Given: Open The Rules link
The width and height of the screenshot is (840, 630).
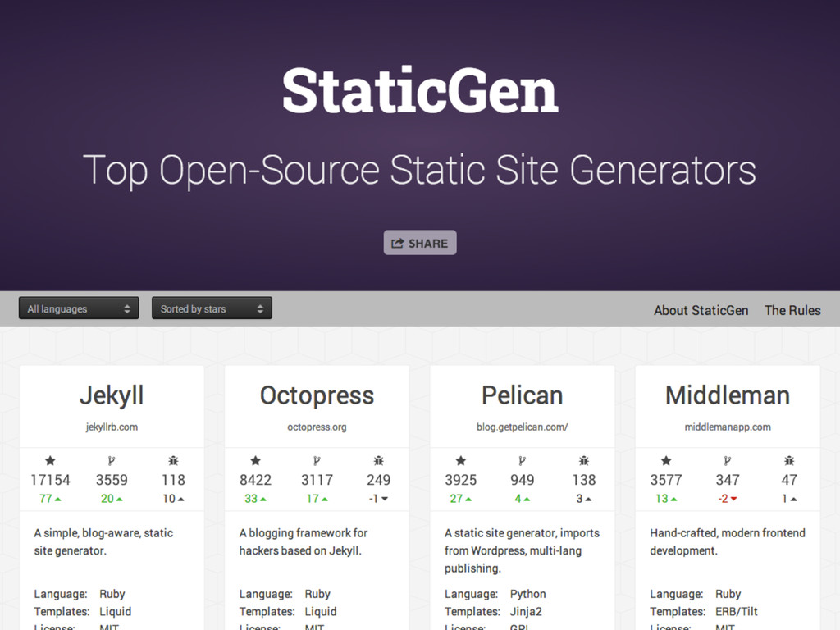Looking at the screenshot, I should coord(792,310).
